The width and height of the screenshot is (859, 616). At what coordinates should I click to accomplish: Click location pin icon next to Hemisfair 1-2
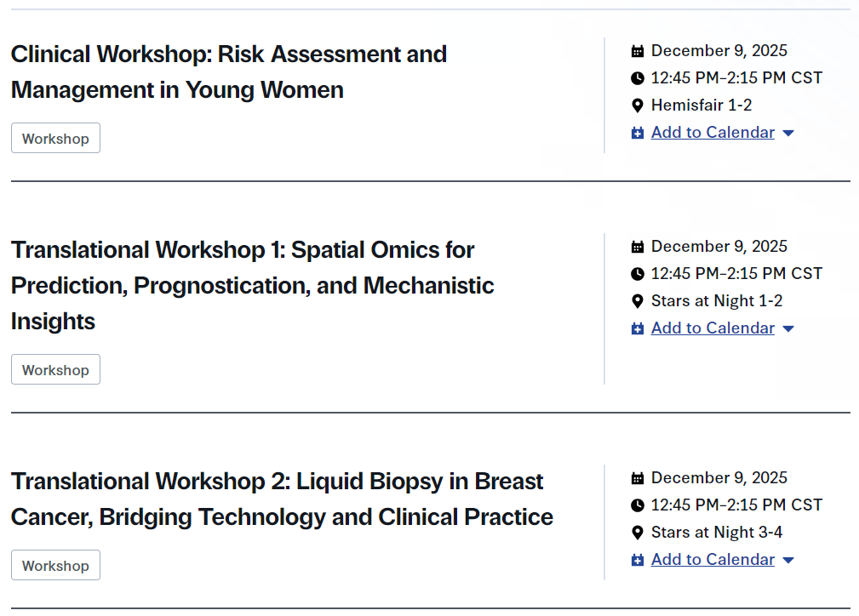(x=638, y=106)
